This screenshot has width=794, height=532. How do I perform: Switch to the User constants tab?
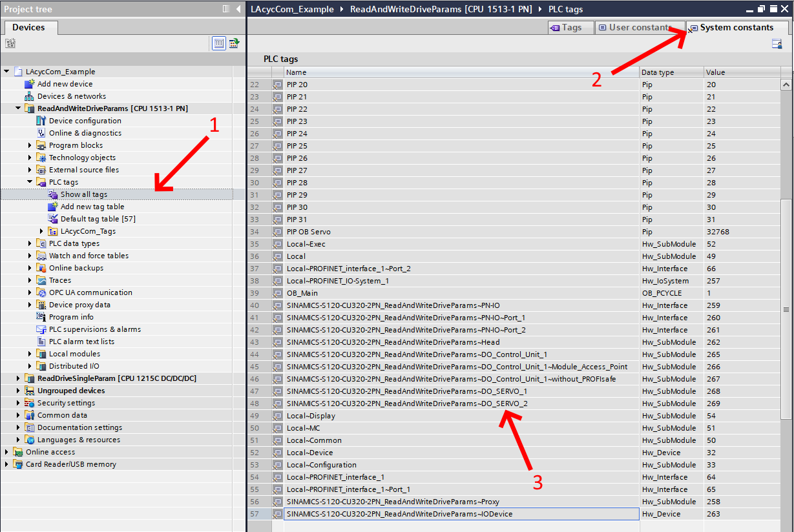640,28
